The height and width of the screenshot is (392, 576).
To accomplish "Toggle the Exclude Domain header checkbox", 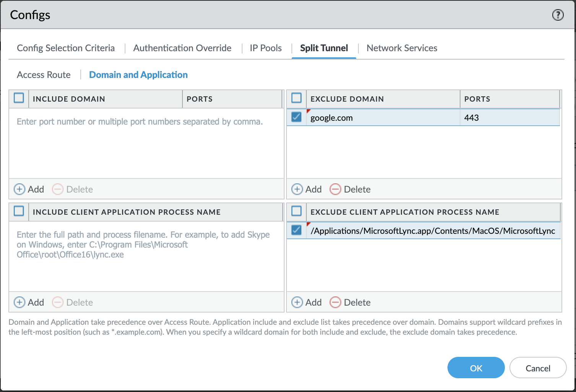I will 296,98.
